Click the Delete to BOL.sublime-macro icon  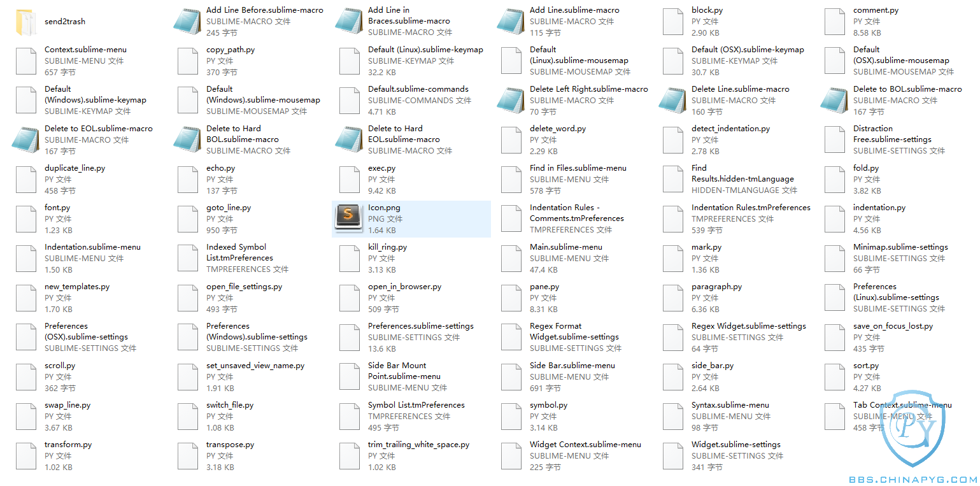835,101
